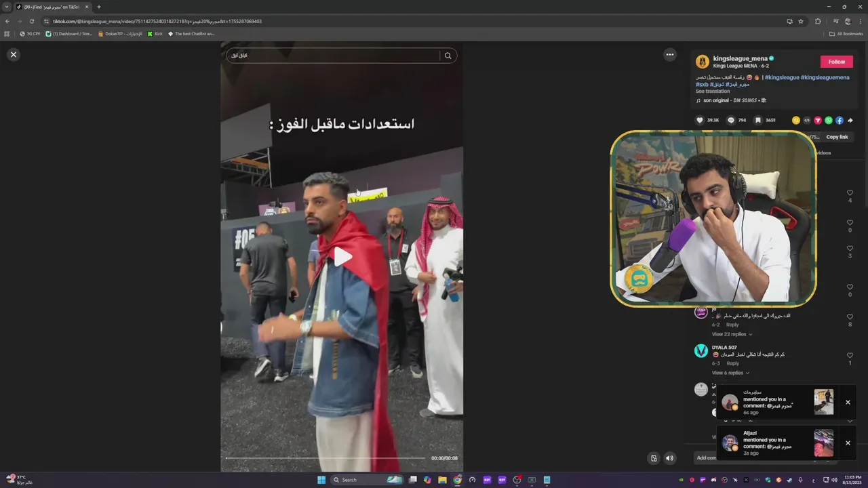Screen dimensions: 868x488
Task: Bookmark this page with star icon
Action: click(801, 21)
